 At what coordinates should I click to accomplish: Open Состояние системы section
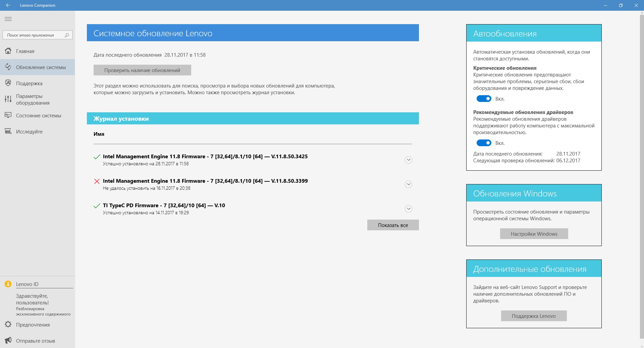tap(37, 115)
